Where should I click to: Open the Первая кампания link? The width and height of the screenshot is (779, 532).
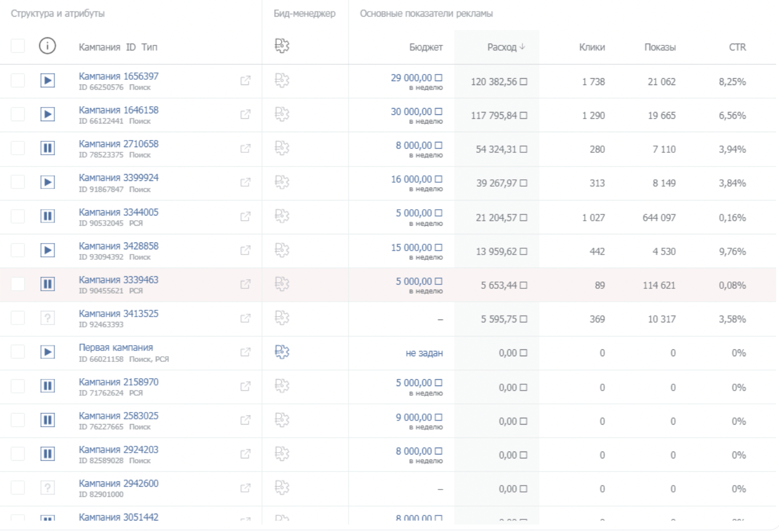(116, 348)
